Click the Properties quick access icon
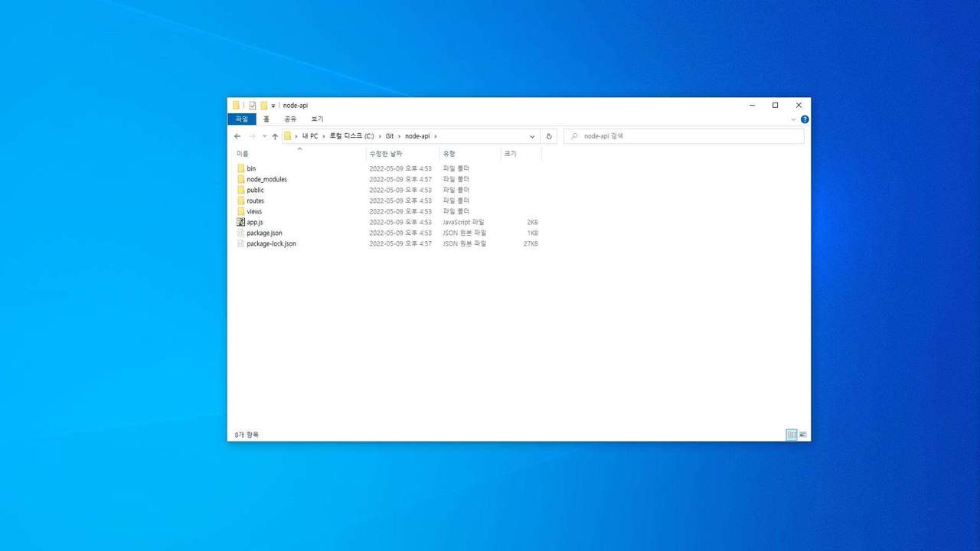The width and height of the screenshot is (980, 551). [x=252, y=106]
